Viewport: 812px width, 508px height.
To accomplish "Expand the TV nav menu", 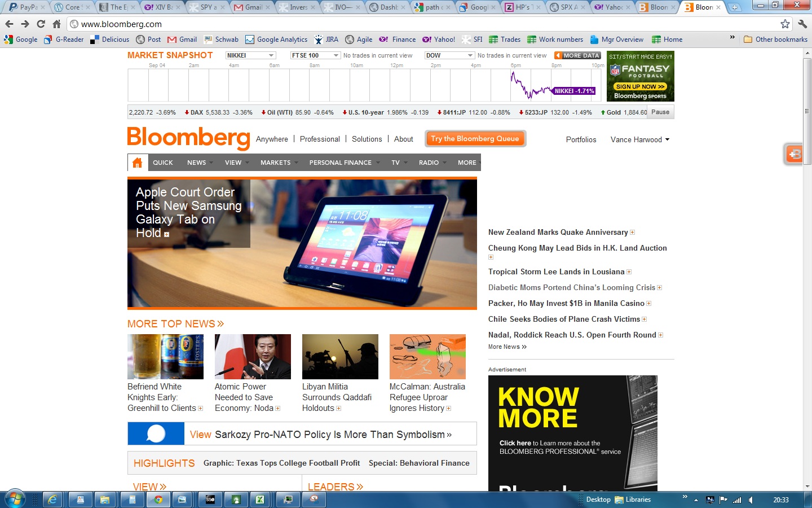I will pyautogui.click(x=399, y=163).
